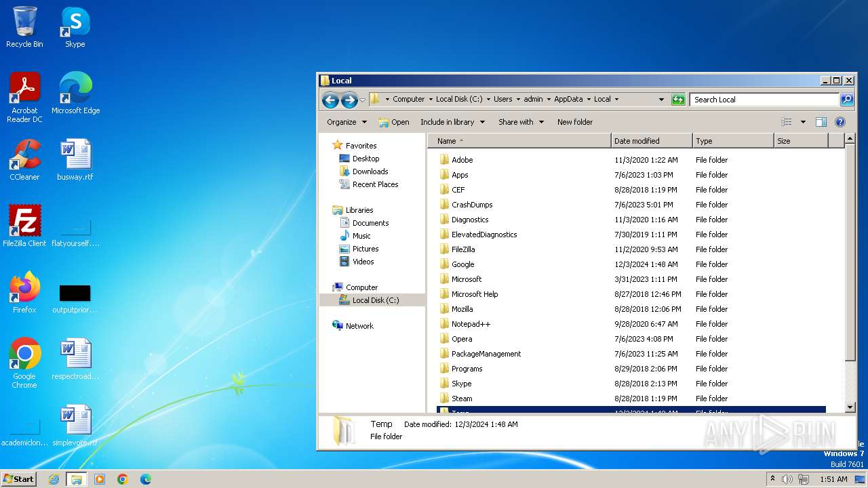Click the search magnifier button
868x488 pixels.
847,100
